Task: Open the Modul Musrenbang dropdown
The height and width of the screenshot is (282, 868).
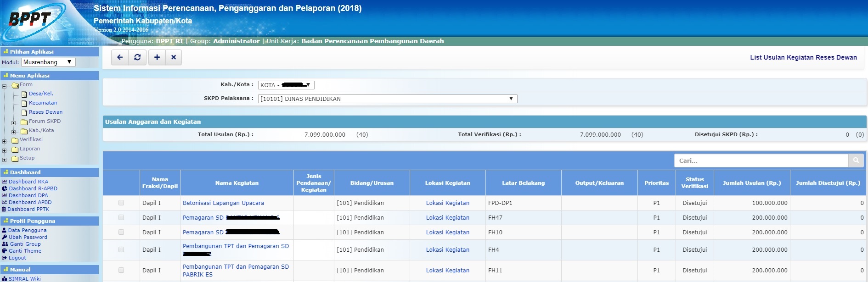Action: [x=48, y=62]
